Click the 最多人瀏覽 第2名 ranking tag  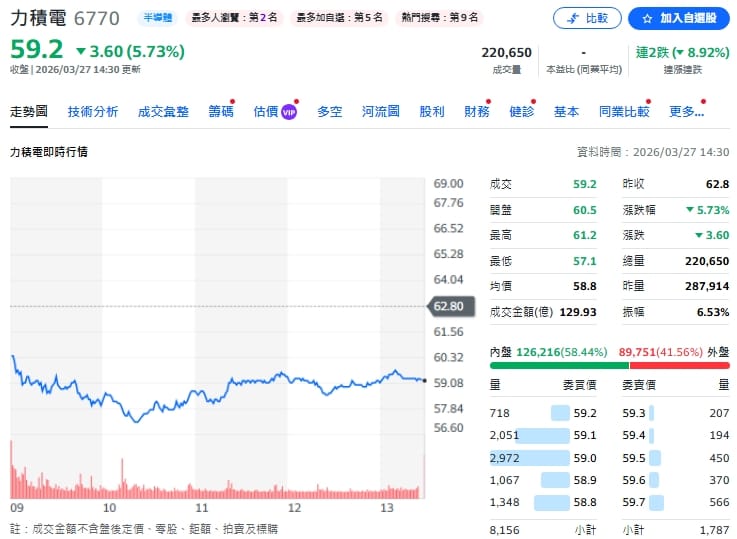234,18
